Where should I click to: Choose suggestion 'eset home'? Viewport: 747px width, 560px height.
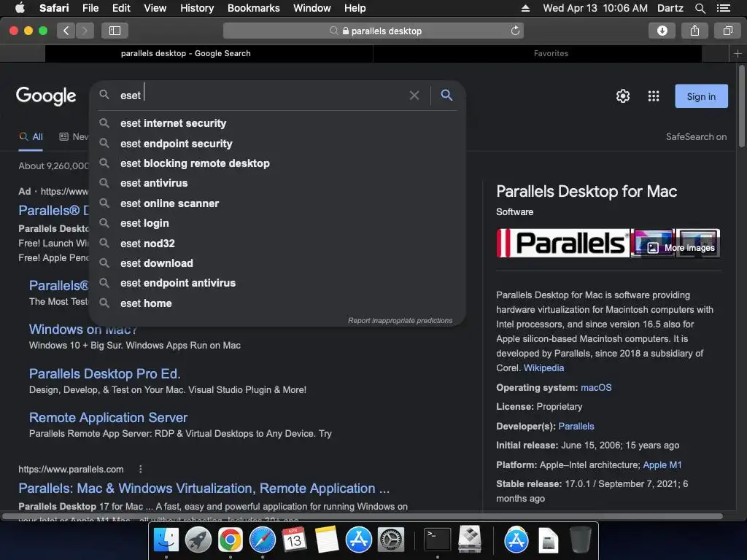(x=277, y=303)
